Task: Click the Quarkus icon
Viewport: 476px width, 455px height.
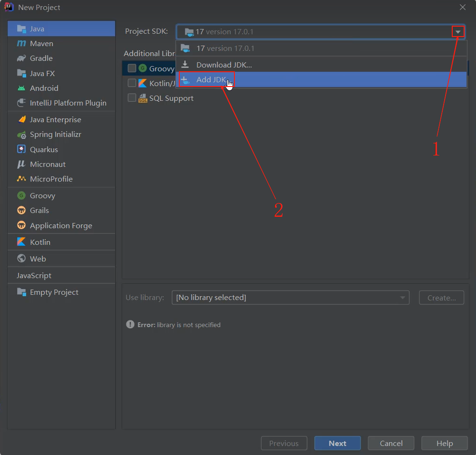Action: click(21, 149)
